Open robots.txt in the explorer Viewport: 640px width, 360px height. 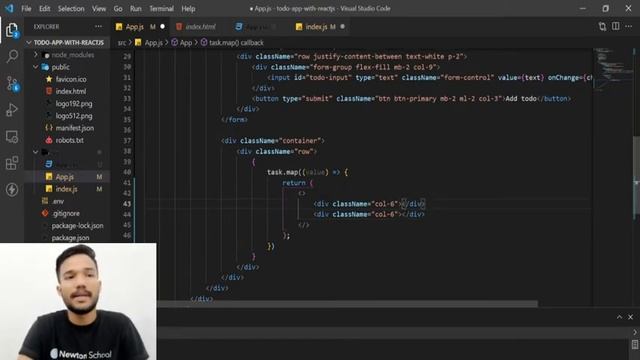69,140
